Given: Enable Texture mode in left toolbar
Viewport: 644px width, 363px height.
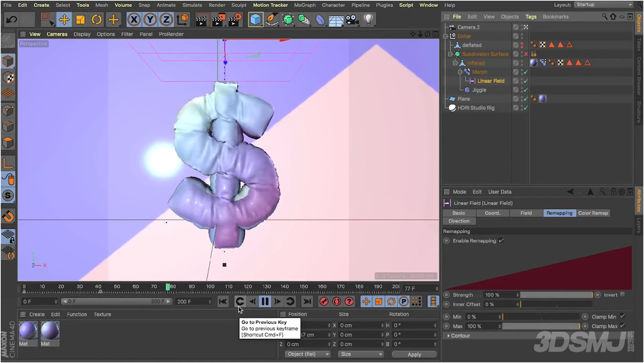Looking at the screenshot, I should [8, 78].
